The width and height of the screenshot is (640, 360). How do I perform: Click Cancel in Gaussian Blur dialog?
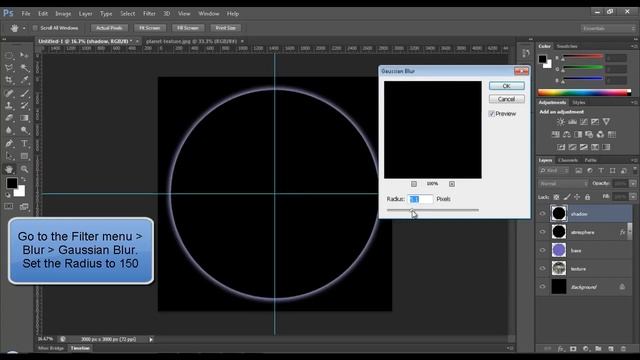507,99
